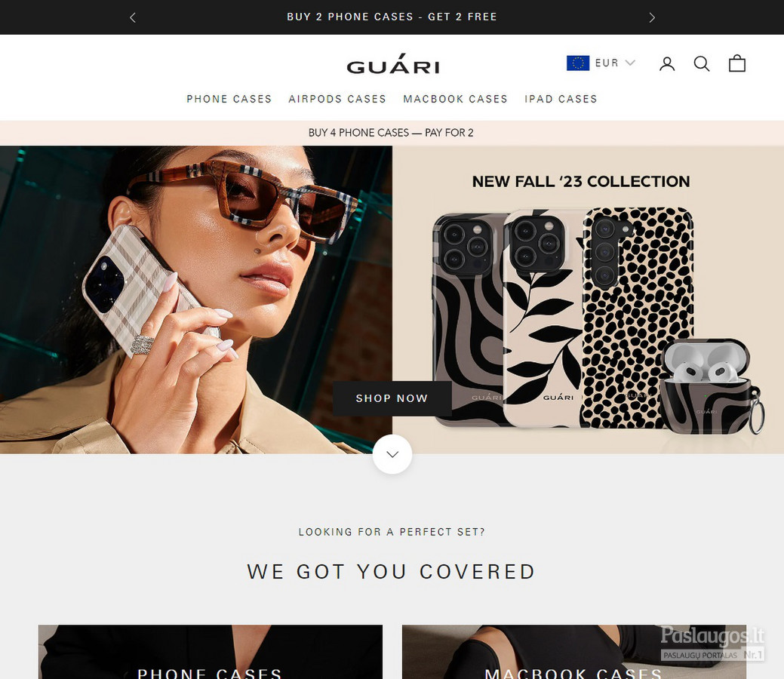Show previous announcement with left arrow

133,17
